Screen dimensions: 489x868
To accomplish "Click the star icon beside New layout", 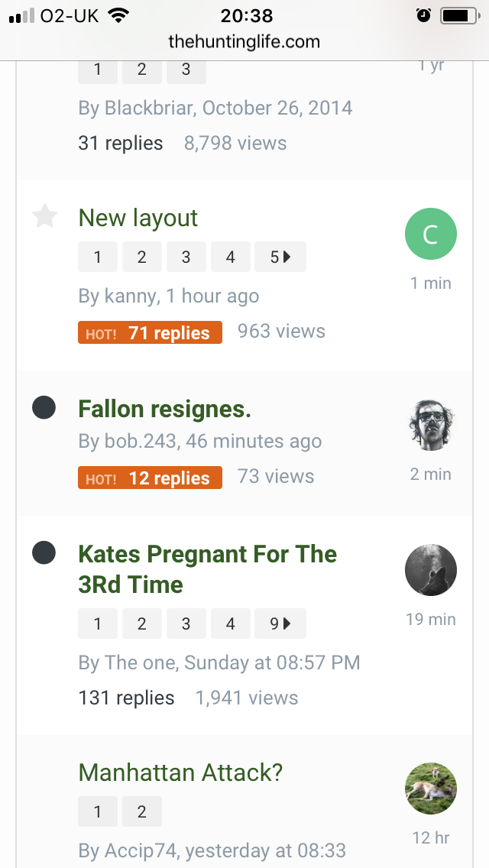I will 45,216.
